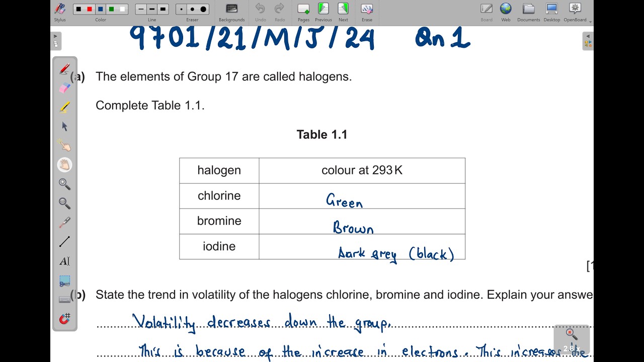Choose the large eraser size

pos(203,9)
